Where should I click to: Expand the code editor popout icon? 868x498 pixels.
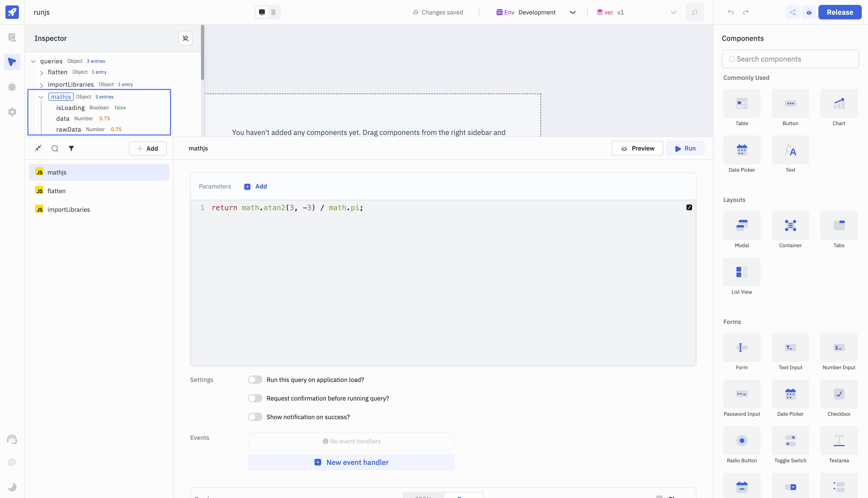[689, 208]
